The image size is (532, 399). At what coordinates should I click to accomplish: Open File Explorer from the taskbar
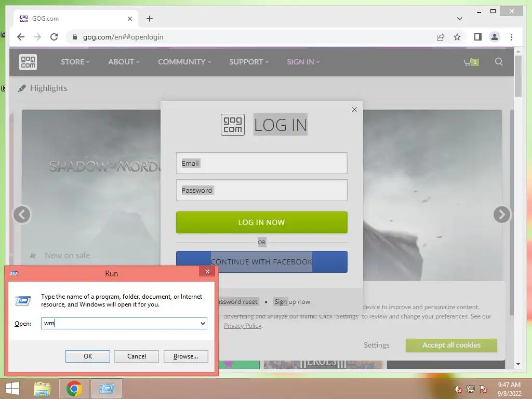[42, 389]
